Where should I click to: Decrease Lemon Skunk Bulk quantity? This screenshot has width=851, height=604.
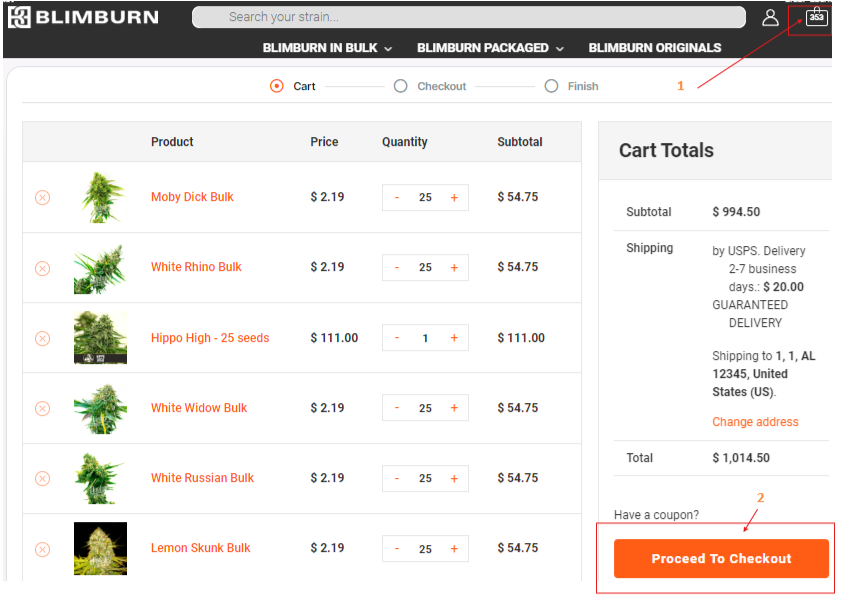pyautogui.click(x=397, y=549)
